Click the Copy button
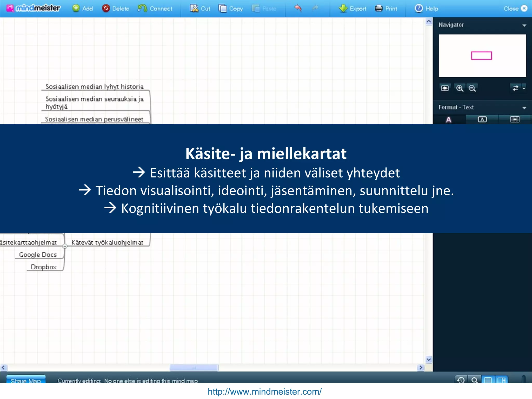This screenshot has height=399, width=532. click(x=231, y=9)
